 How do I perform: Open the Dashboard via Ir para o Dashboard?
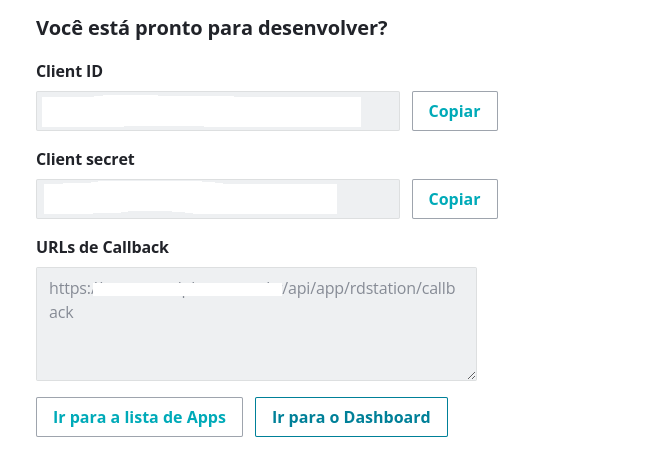(351, 417)
